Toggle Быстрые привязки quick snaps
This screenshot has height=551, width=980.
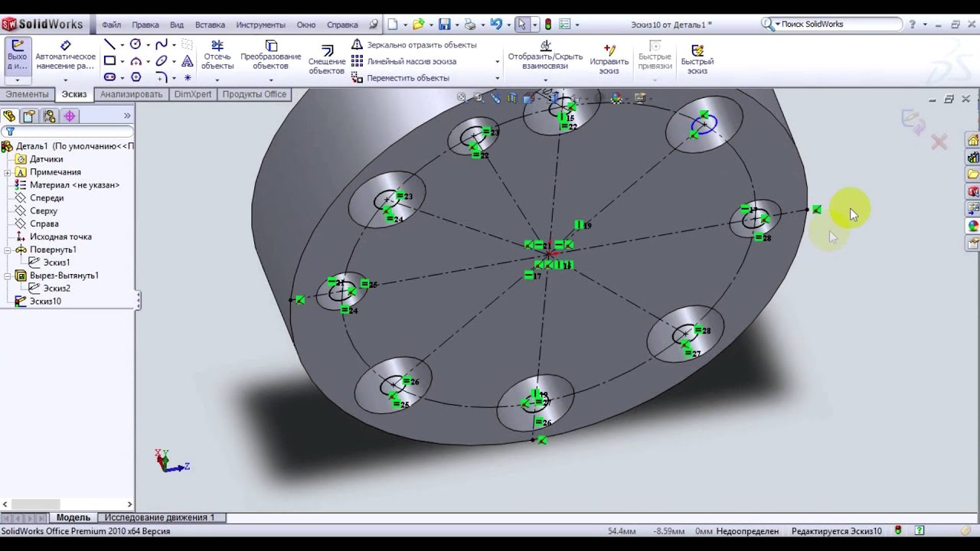(655, 56)
